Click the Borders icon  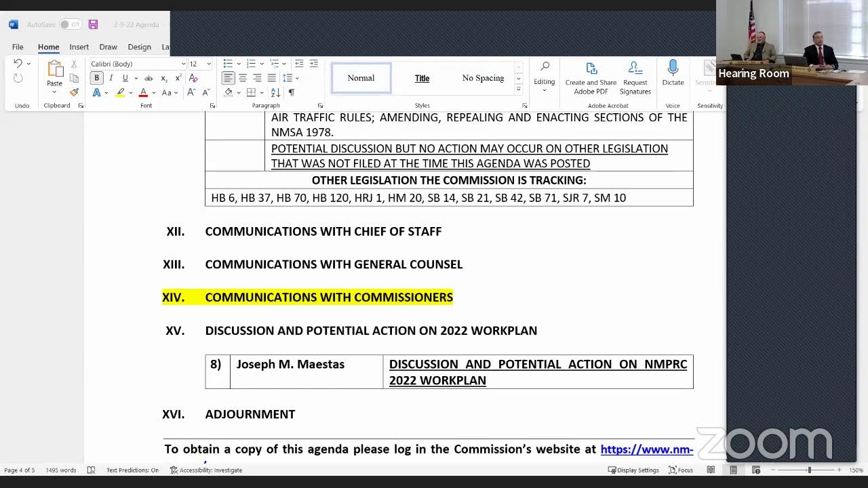[x=251, y=92]
